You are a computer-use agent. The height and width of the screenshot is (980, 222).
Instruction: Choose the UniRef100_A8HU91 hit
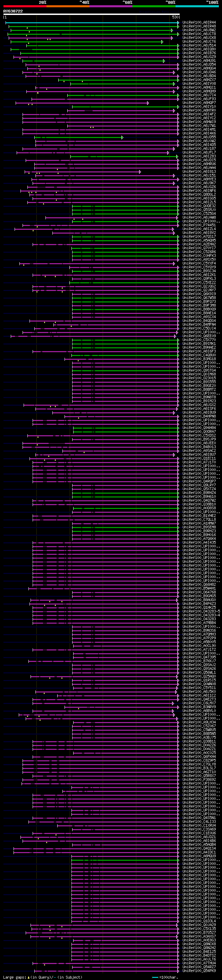199,60
